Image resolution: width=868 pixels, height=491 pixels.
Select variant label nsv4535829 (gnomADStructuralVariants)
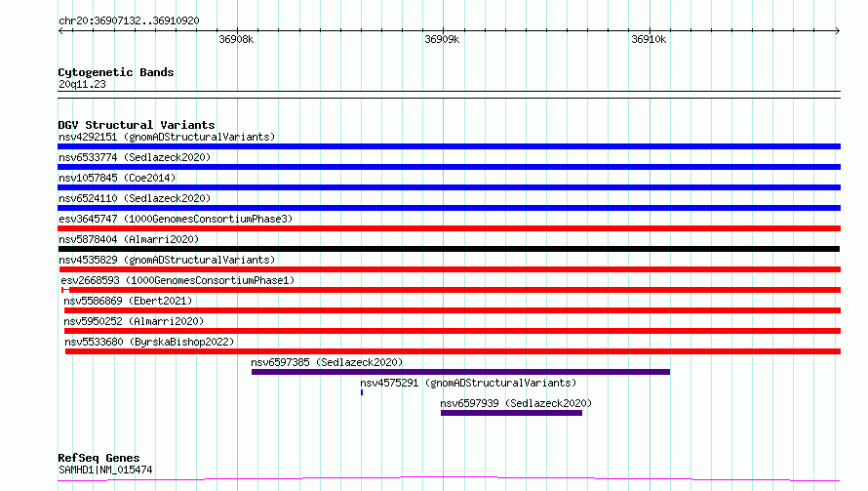click(167, 260)
